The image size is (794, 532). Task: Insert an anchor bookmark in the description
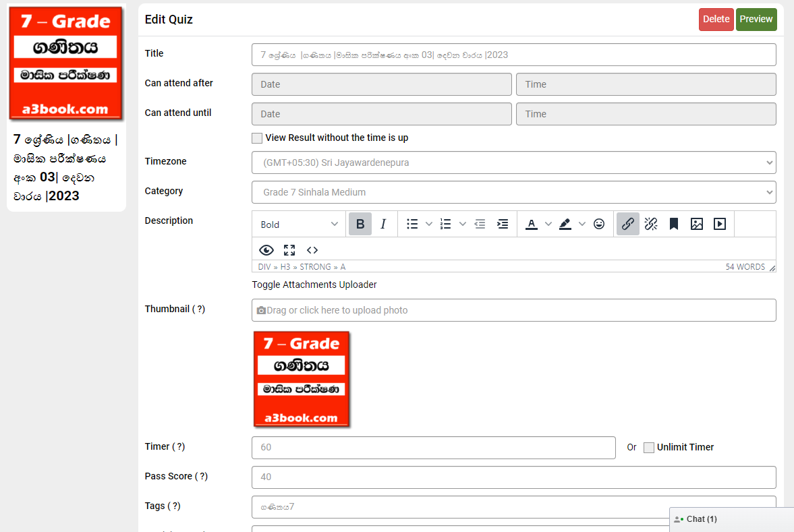[x=673, y=224]
